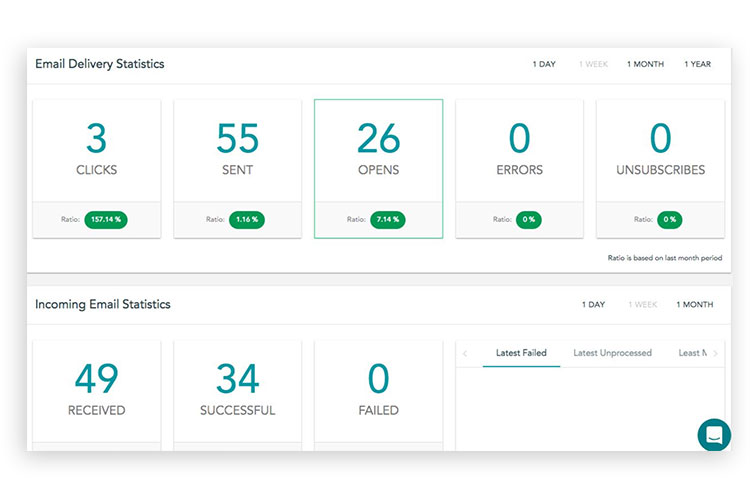
Task: Click the 157.14 % clicks ratio badge
Action: [x=105, y=219]
